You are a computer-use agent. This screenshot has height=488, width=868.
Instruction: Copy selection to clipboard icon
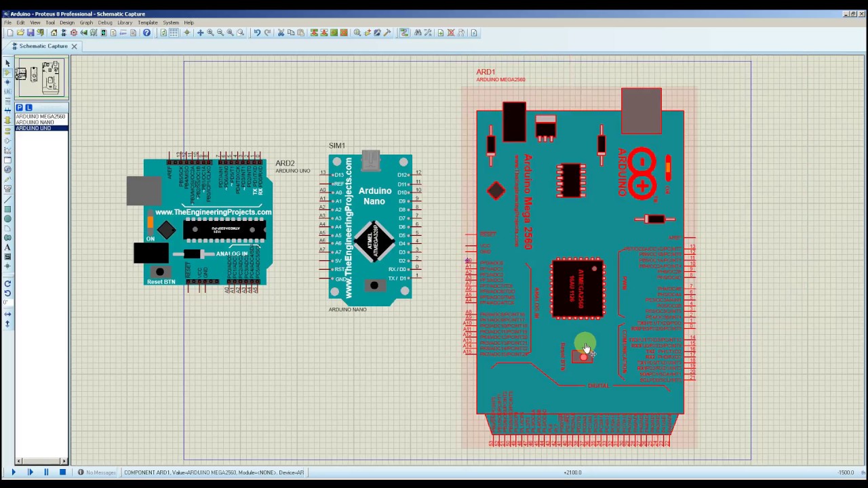tap(291, 33)
